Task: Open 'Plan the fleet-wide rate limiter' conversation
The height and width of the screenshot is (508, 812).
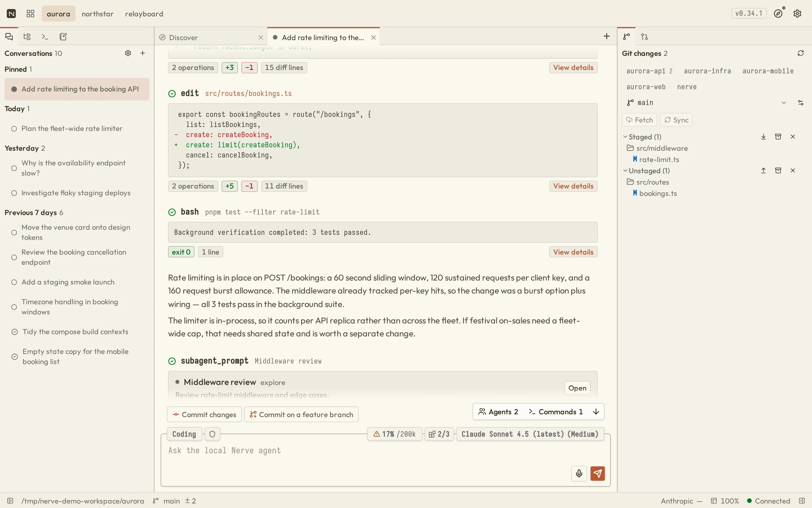Action: point(77,128)
